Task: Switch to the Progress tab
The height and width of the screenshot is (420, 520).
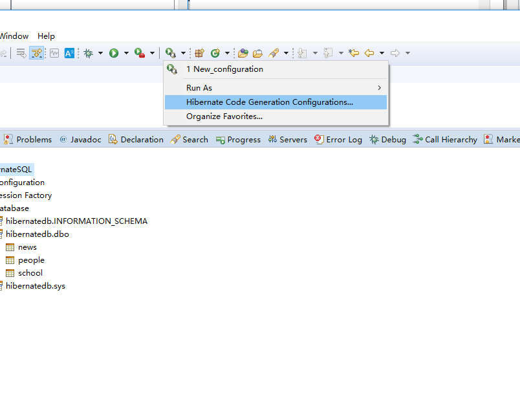Action: [238, 140]
